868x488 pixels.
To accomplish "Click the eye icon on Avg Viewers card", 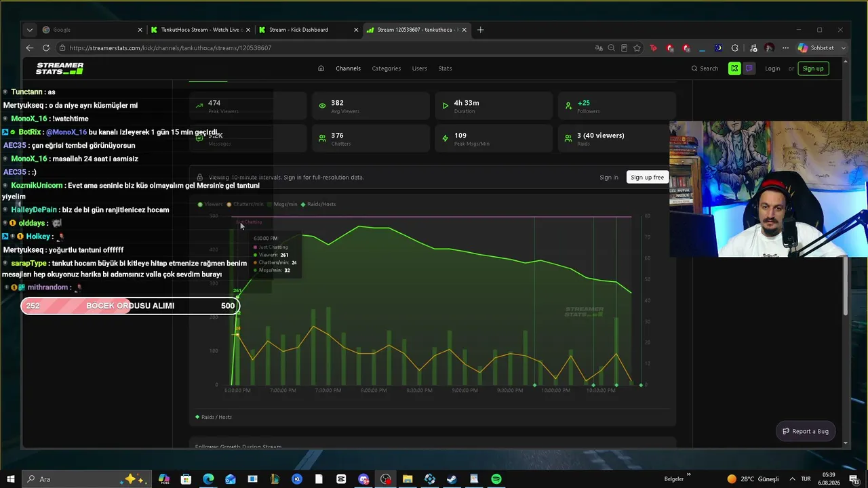I will 322,106.
